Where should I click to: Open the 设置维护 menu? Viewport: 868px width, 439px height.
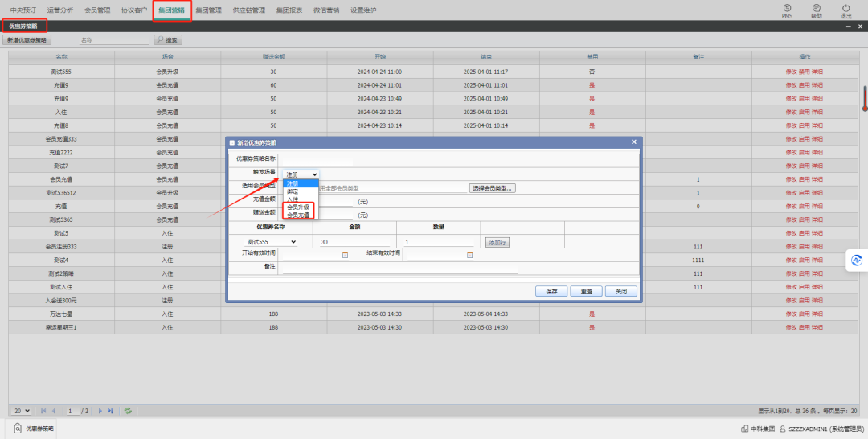[364, 10]
